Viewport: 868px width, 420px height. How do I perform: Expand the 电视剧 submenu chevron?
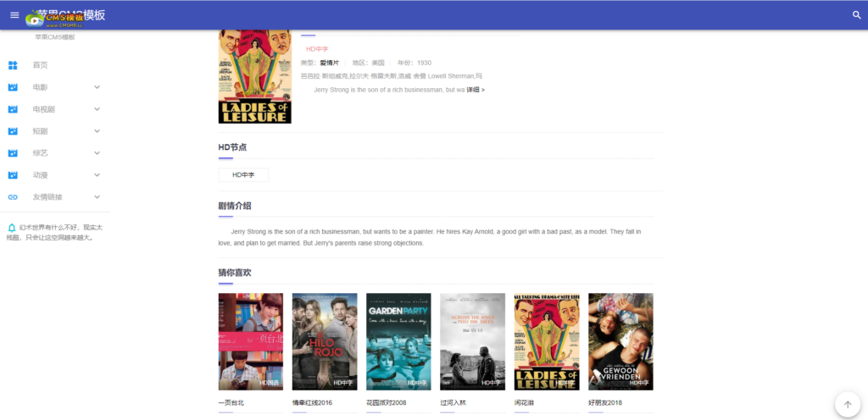pyautogui.click(x=97, y=109)
